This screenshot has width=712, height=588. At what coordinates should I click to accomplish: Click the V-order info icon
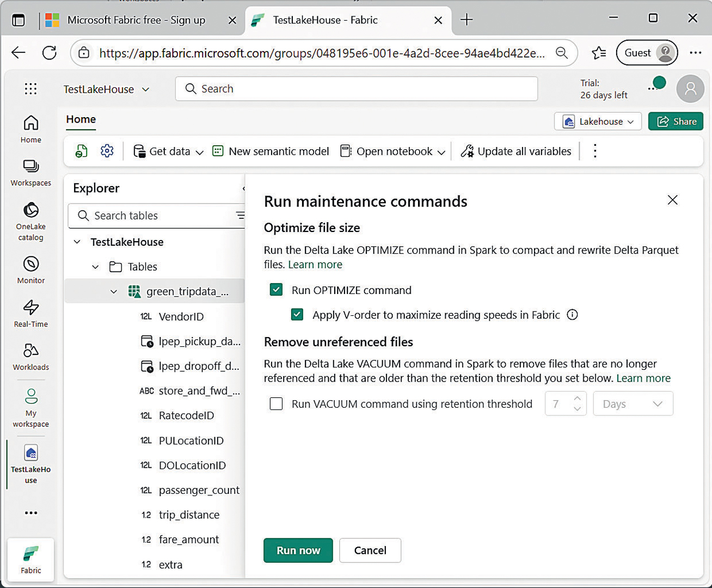(x=572, y=315)
